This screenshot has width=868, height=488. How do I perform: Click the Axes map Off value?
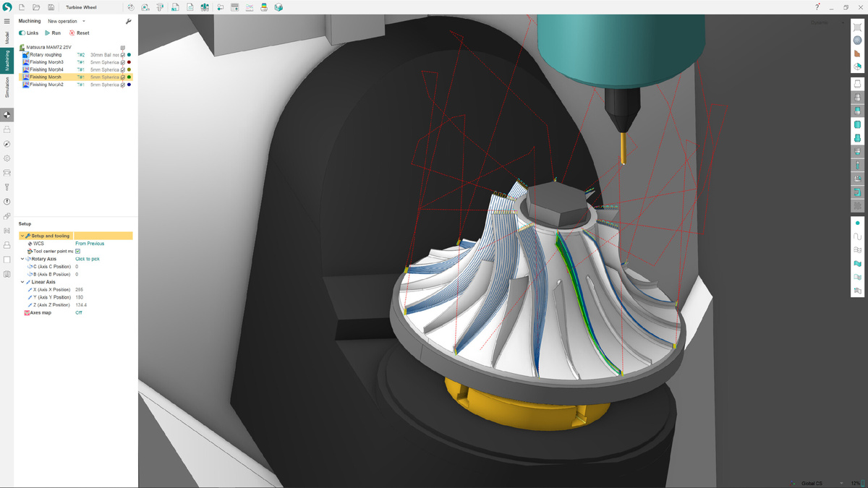(79, 313)
